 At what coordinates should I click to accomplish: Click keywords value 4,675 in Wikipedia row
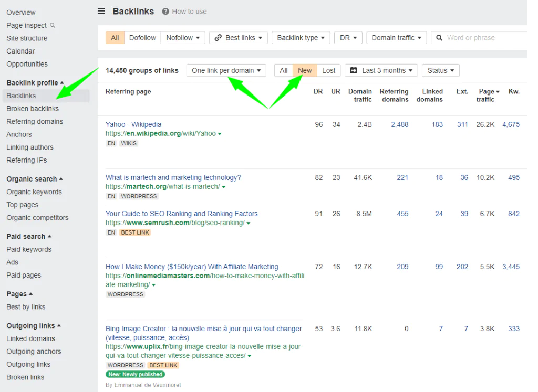511,125
